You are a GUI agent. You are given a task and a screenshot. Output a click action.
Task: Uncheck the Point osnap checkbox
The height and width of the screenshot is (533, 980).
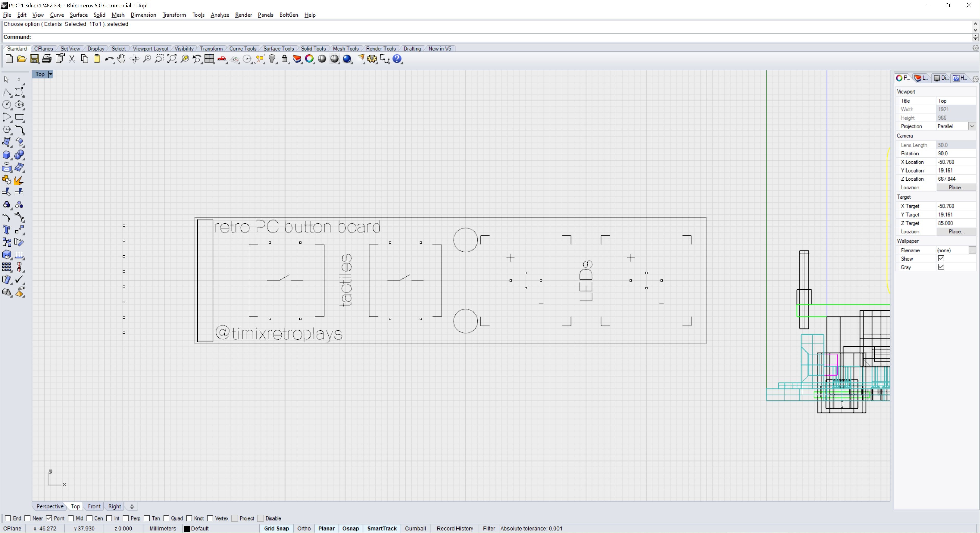[x=49, y=518]
